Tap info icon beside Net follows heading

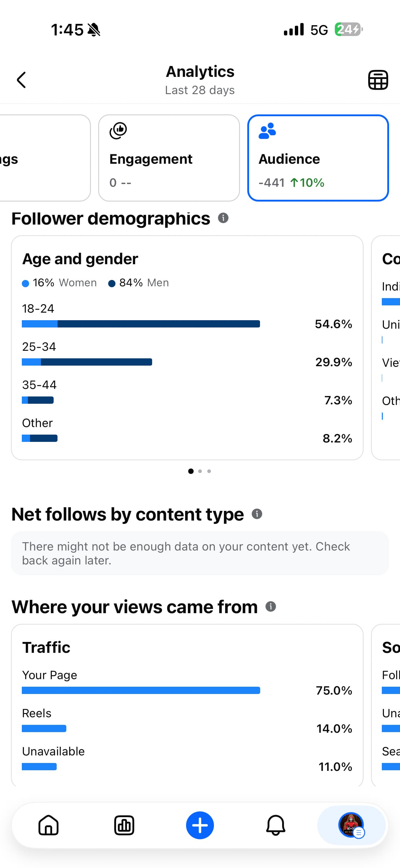257,514
